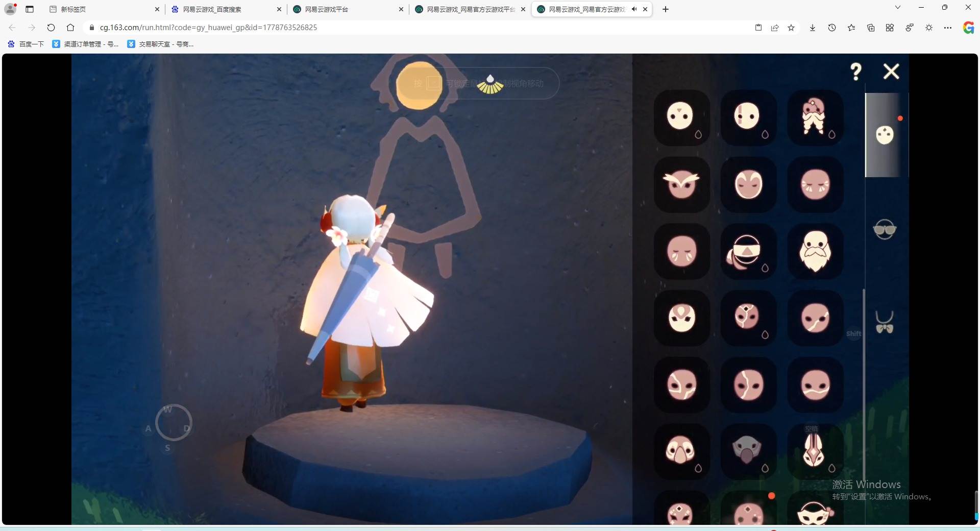Open the 新标签页 browser tab
Image resolution: width=980 pixels, height=531 pixels.
(x=104, y=9)
